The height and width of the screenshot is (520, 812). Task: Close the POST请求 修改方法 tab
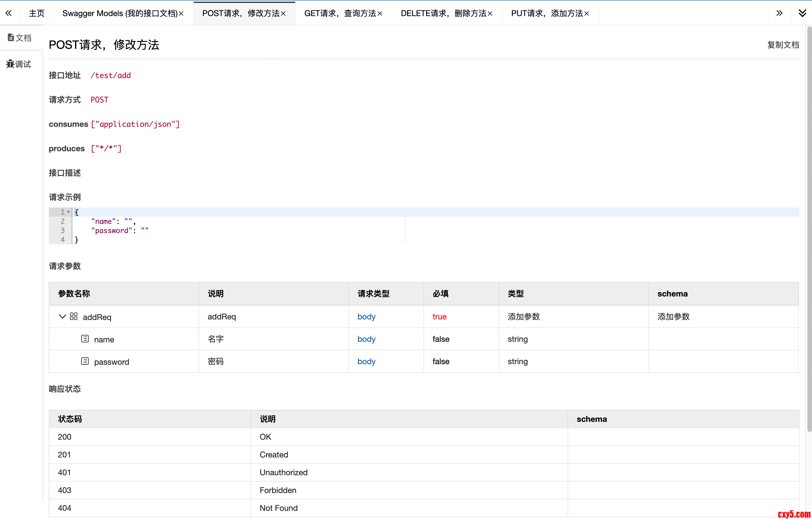[x=283, y=13]
